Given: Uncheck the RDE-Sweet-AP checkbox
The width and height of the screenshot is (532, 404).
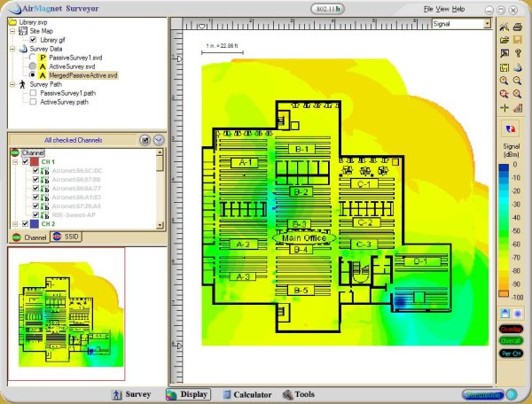Looking at the screenshot, I should (35, 215).
